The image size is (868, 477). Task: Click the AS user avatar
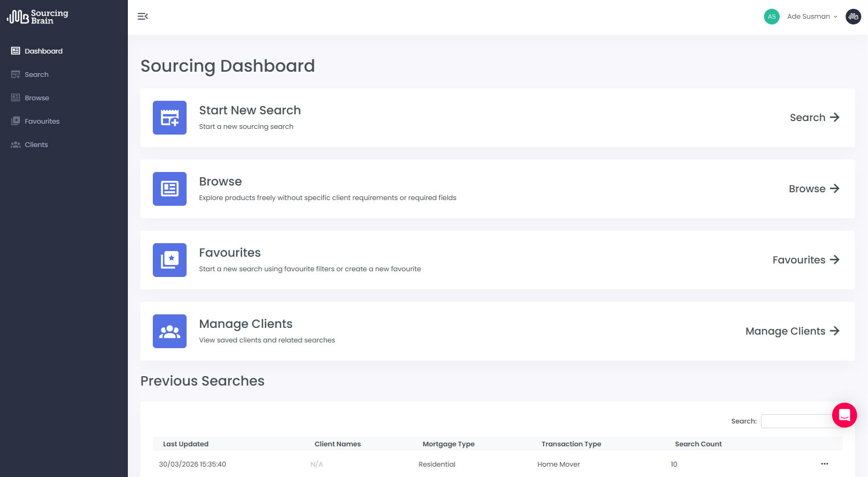[x=772, y=17]
